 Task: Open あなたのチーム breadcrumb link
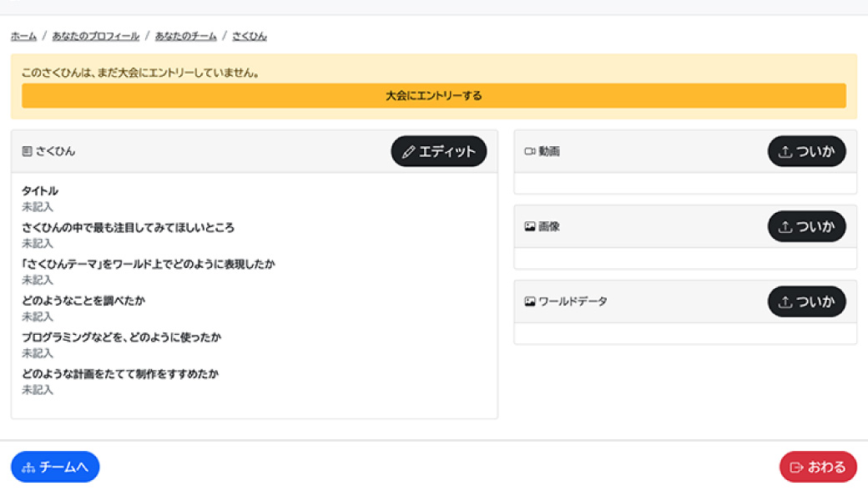(x=185, y=36)
